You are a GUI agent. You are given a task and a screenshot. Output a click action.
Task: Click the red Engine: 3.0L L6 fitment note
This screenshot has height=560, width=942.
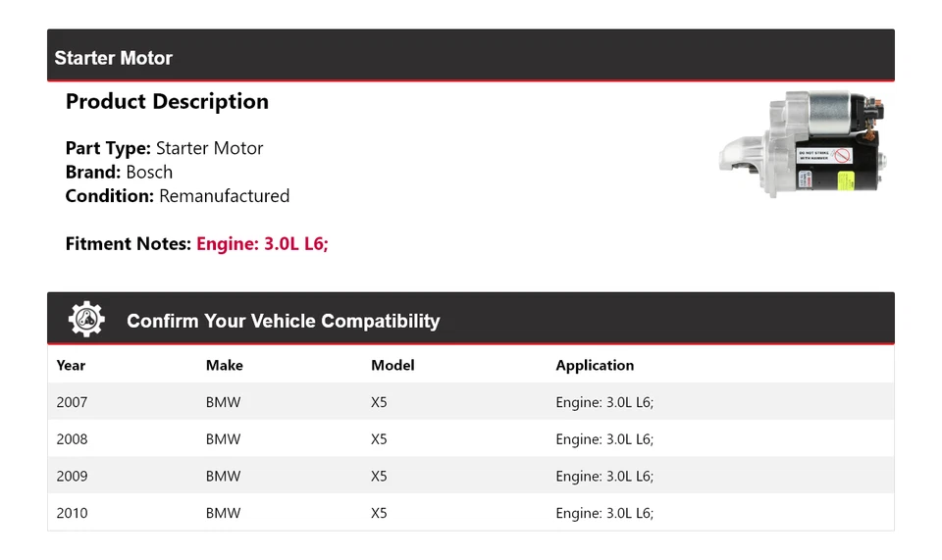(262, 244)
